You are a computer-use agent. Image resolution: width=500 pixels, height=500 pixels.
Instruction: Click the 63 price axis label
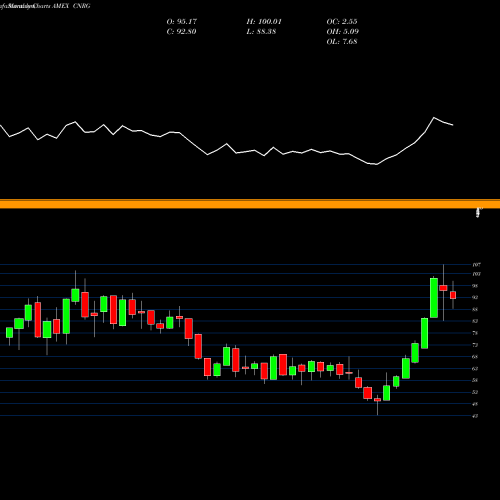click(x=475, y=369)
